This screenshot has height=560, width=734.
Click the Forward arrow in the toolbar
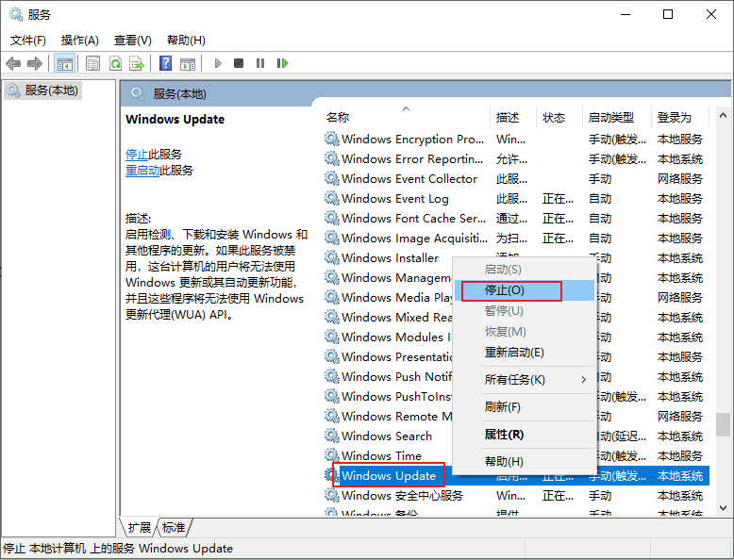[x=35, y=63]
